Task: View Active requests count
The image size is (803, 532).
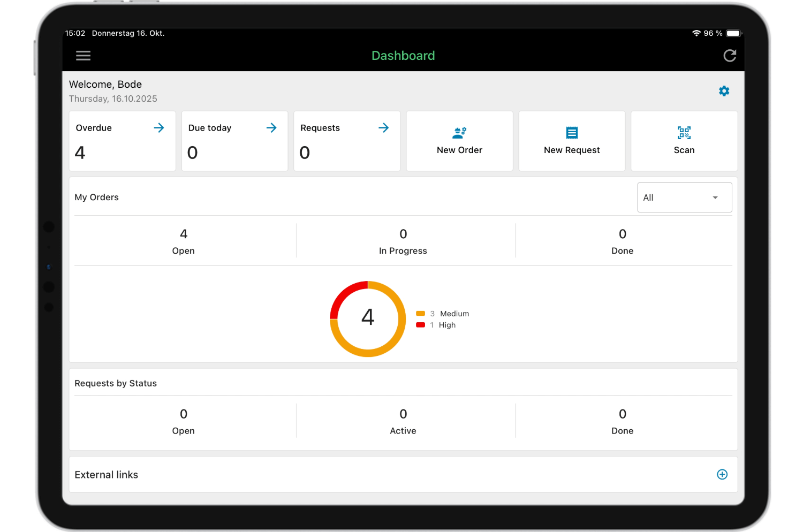Action: pyautogui.click(x=403, y=421)
